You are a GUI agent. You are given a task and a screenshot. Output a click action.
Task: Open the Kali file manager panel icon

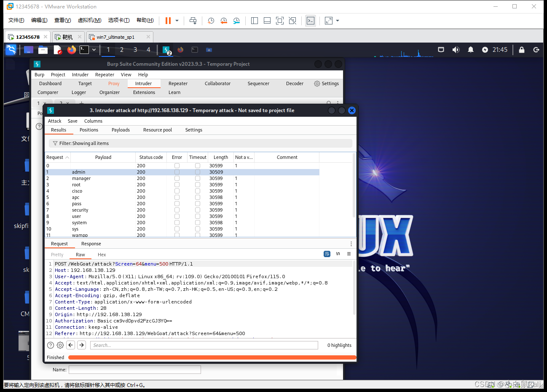click(43, 50)
